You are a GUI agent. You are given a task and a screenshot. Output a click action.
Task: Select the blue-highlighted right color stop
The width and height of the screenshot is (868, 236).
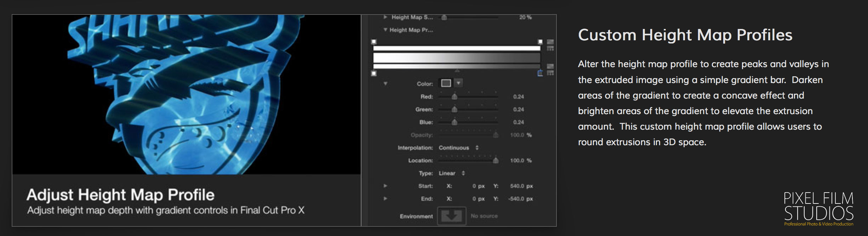pos(540,73)
